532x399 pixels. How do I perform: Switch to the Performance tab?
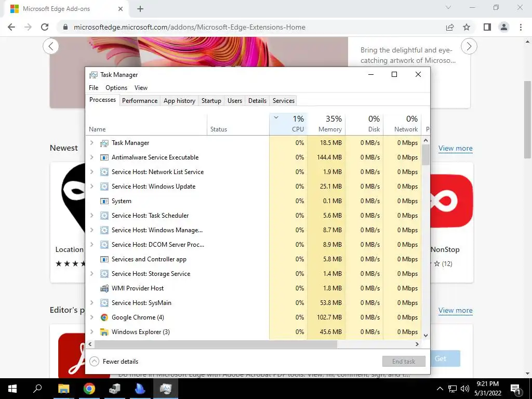click(140, 101)
